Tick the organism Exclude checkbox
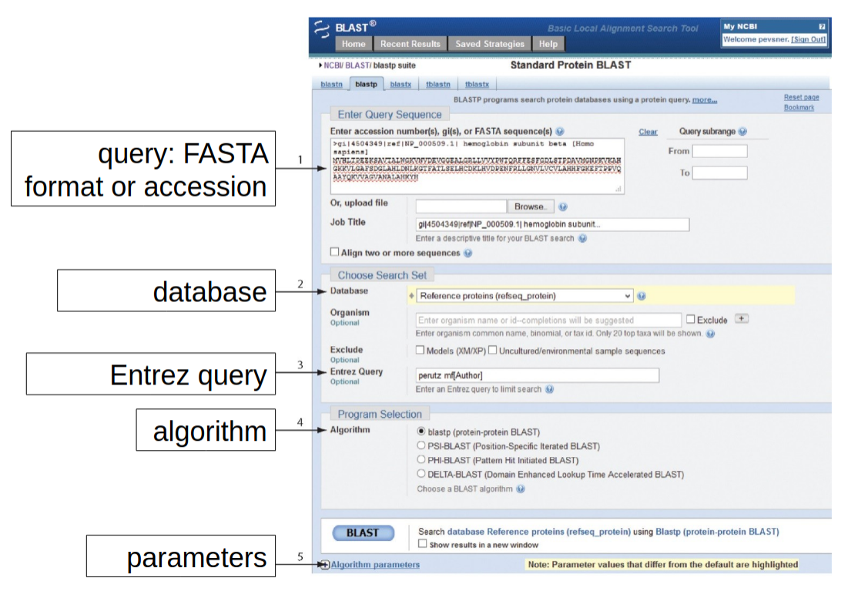This screenshot has width=868, height=608. [690, 319]
